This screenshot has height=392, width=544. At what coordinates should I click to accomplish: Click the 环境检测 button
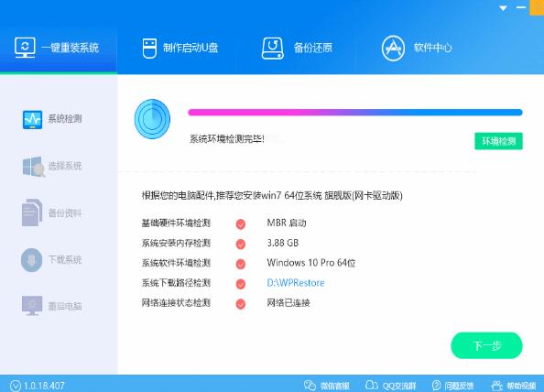(498, 141)
